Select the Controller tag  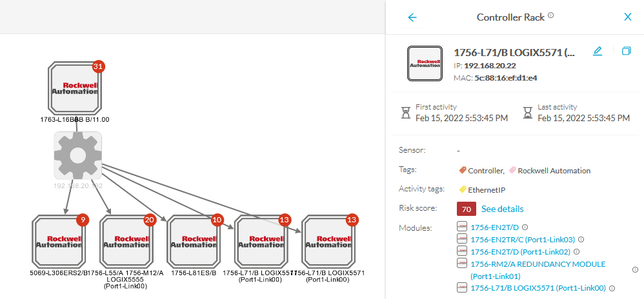coord(482,171)
